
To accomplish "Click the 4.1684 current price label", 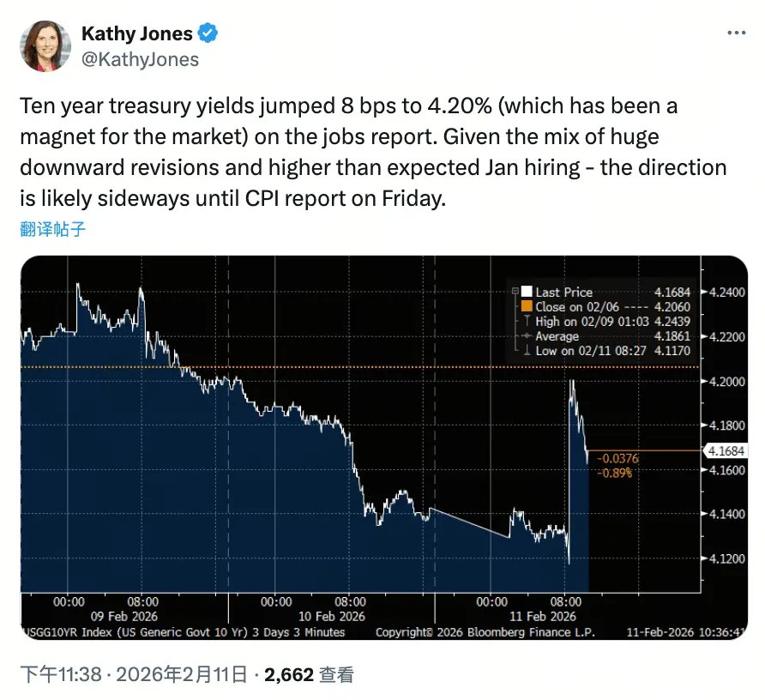I will (723, 450).
